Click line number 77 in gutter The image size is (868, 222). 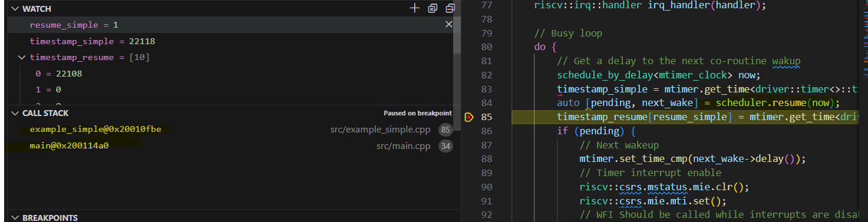point(486,5)
